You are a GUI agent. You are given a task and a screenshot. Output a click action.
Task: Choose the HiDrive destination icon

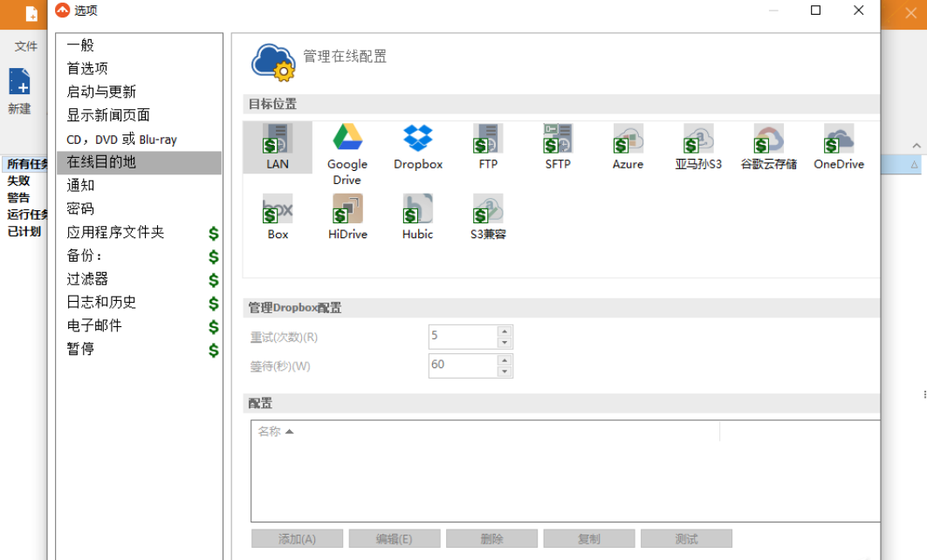point(347,209)
